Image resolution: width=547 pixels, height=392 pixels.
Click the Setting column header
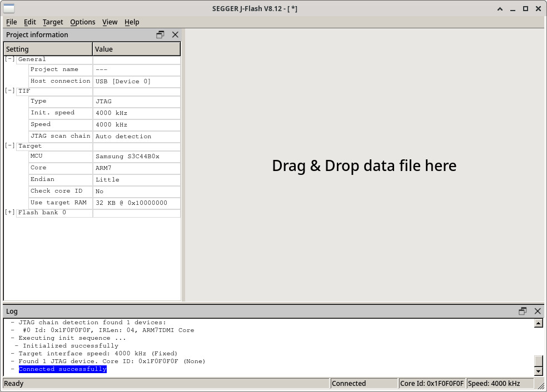pyautogui.click(x=48, y=49)
